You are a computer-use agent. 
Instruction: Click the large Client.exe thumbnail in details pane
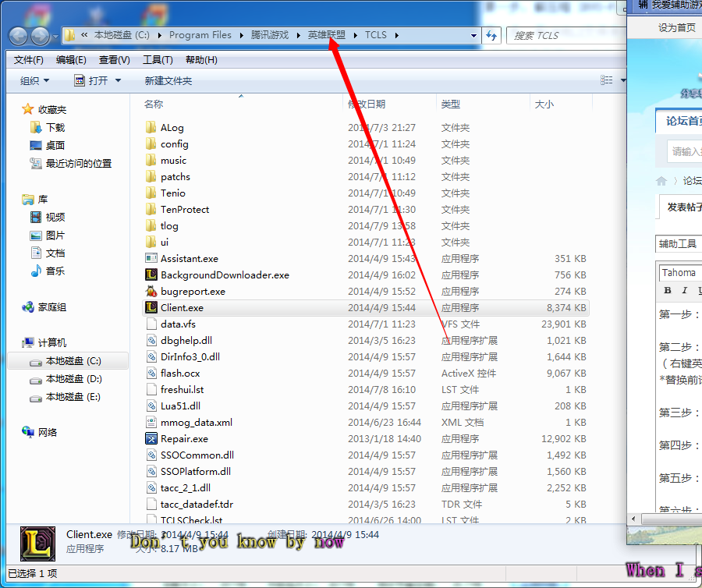point(38,544)
